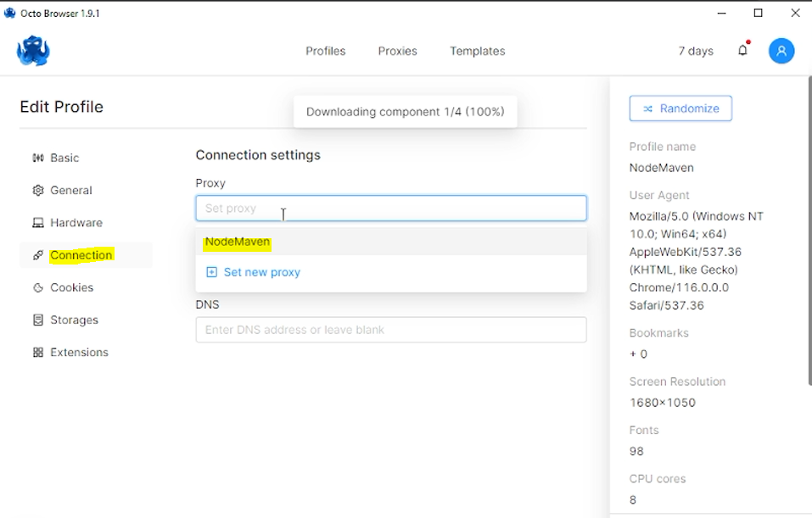Image resolution: width=812 pixels, height=518 pixels.
Task: Focus the DNS address input field
Action: point(390,330)
